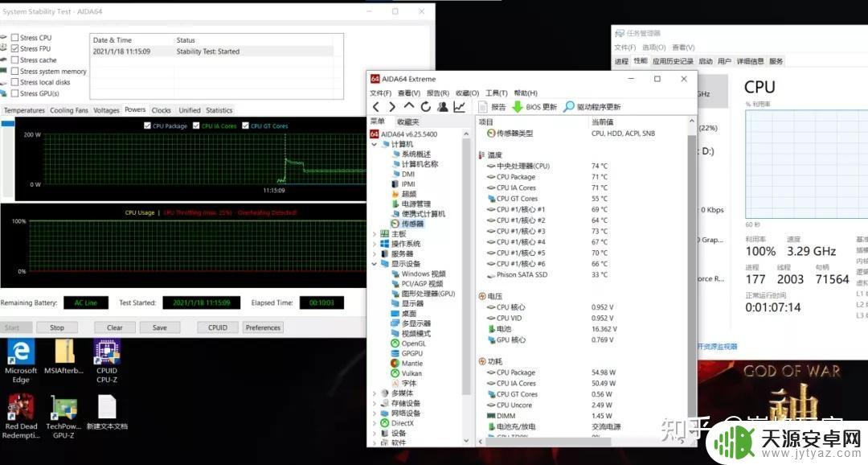Switch to the Temperatures tab
The image size is (868, 465).
tap(24, 110)
